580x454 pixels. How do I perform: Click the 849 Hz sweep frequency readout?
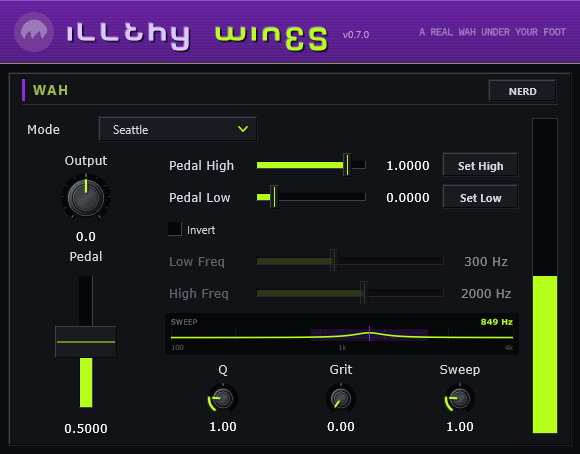(496, 322)
